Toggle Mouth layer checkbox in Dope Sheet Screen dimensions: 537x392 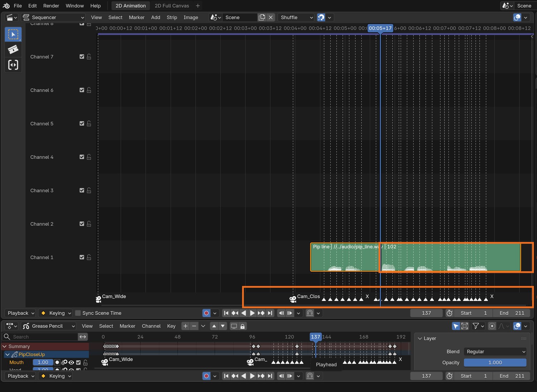78,362
